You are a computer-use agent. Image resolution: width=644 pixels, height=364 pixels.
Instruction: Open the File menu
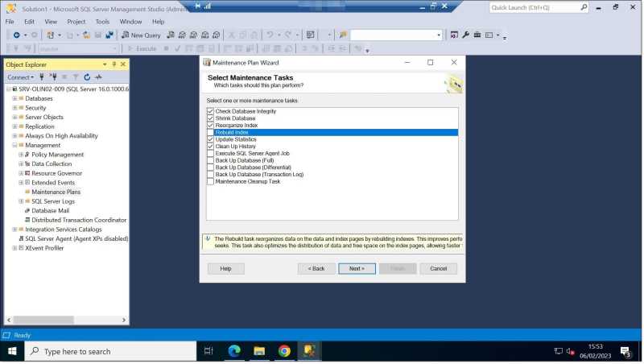pyautogui.click(x=10, y=22)
